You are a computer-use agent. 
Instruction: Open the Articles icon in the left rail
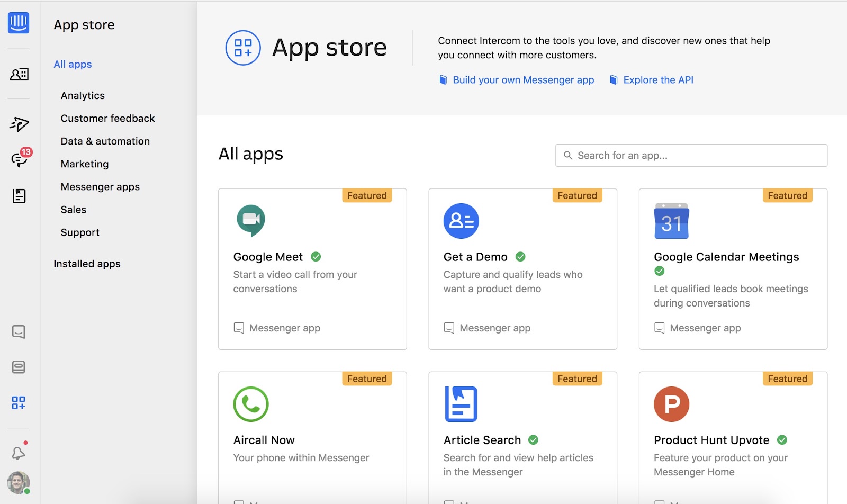[x=19, y=196]
